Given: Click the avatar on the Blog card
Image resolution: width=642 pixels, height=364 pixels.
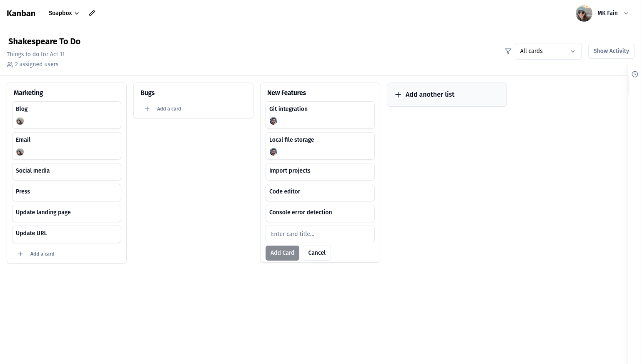Looking at the screenshot, I should pyautogui.click(x=20, y=121).
